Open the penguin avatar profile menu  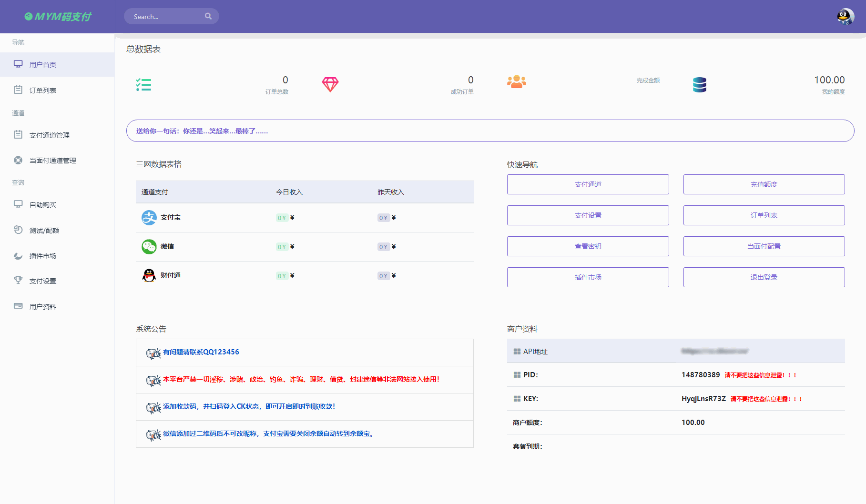point(845,17)
